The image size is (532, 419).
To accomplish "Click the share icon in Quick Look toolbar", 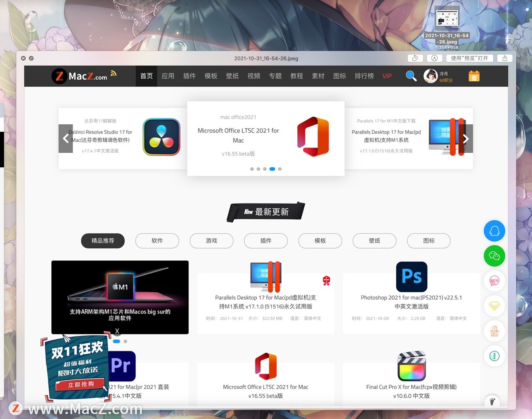I will [x=505, y=58].
